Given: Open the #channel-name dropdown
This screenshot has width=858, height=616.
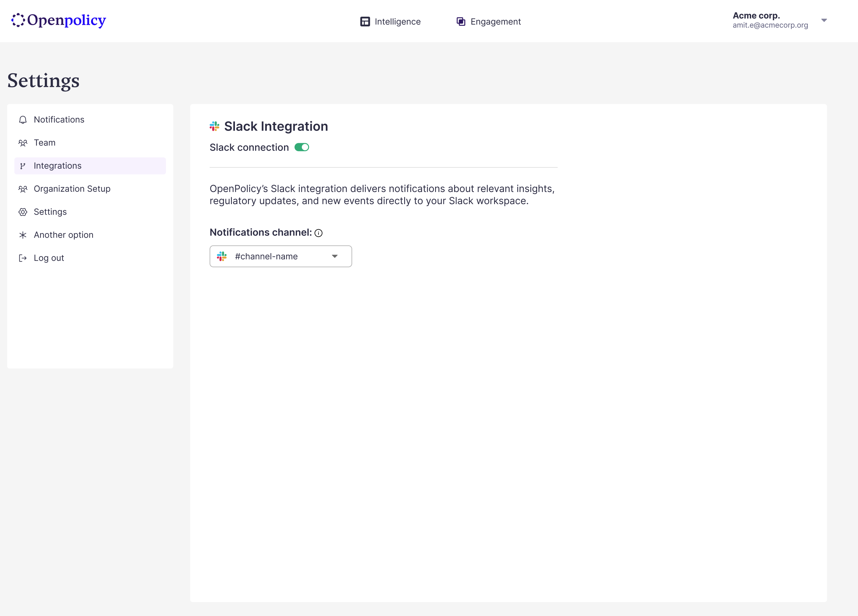Looking at the screenshot, I should [x=280, y=257].
